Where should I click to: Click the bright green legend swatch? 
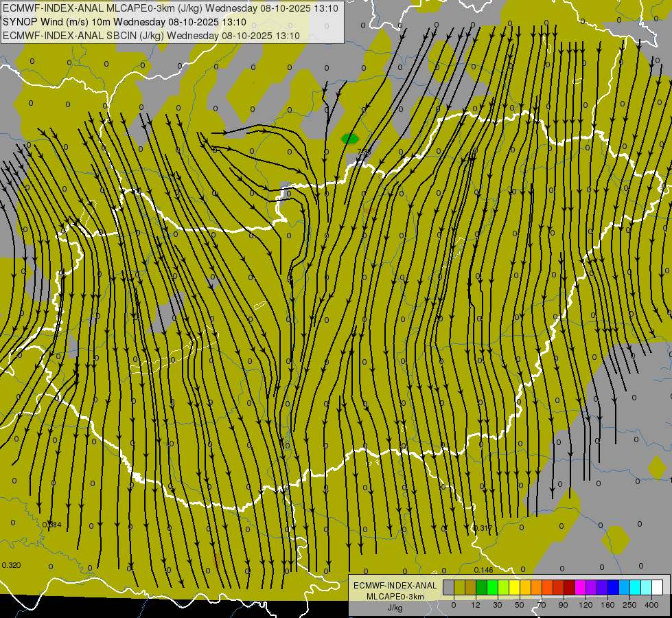tap(492, 588)
